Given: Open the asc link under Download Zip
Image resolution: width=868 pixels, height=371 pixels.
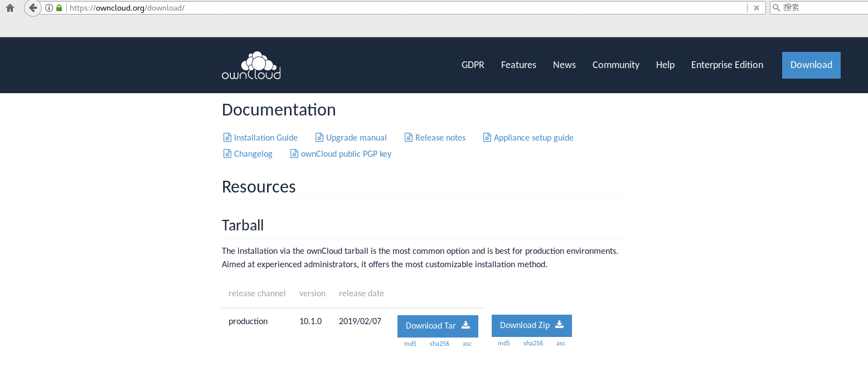Looking at the screenshot, I should pyautogui.click(x=561, y=343).
